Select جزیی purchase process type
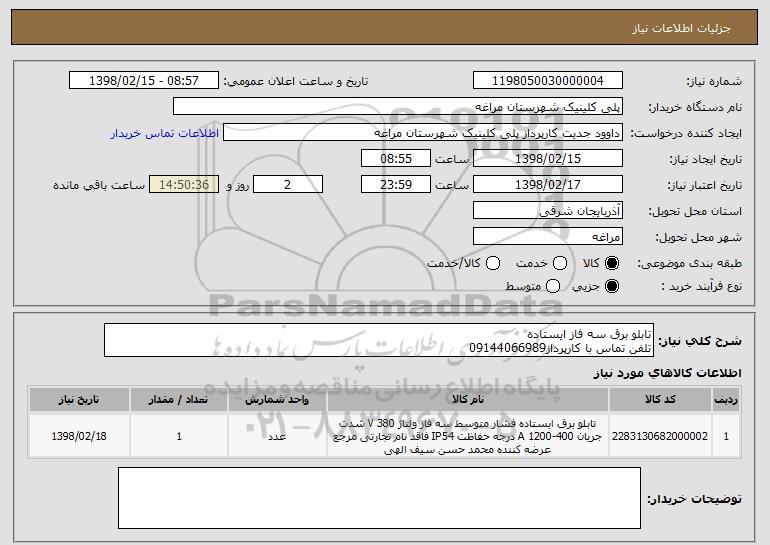The image size is (770, 545). [612, 287]
